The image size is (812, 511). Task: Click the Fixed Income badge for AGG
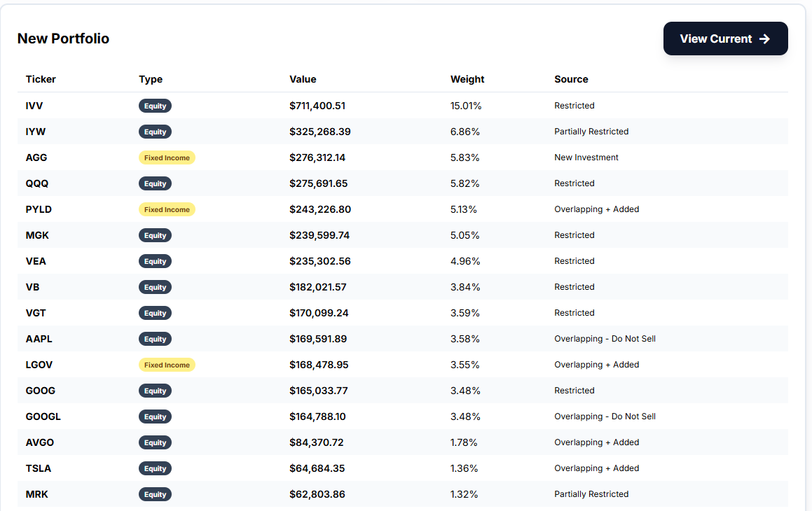click(167, 157)
